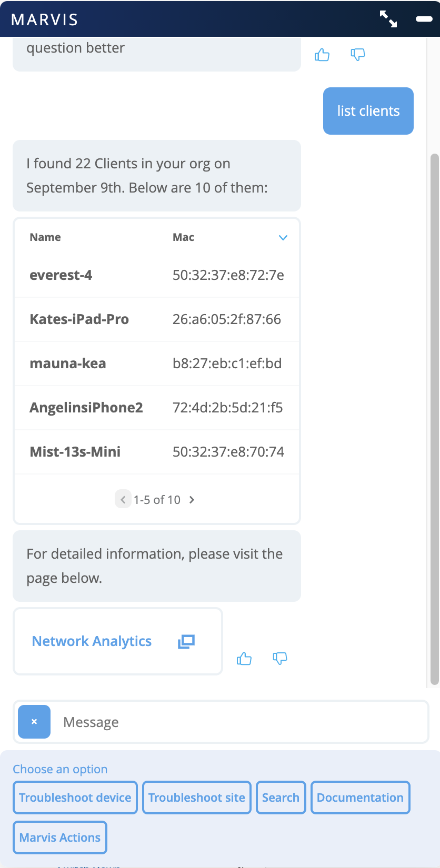
Task: Select the everest-4 client row
Action: [157, 275]
